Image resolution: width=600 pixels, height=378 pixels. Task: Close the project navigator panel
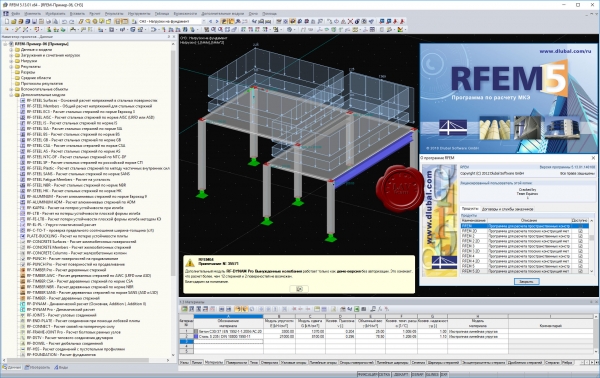coord(174,37)
